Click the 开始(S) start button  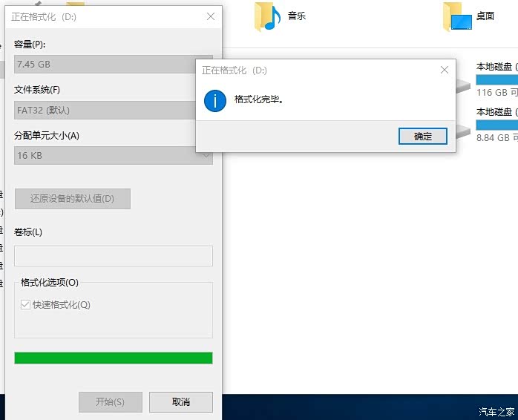(111, 402)
